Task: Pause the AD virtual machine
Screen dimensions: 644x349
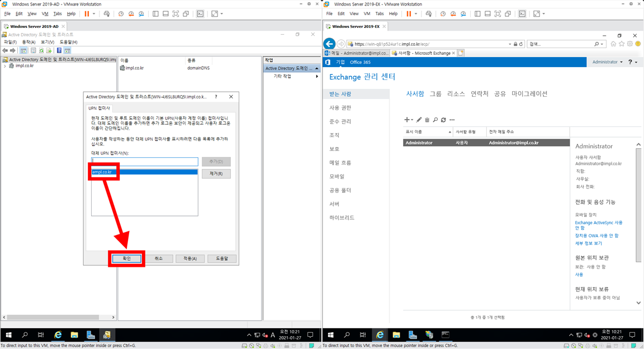Action: (x=87, y=13)
